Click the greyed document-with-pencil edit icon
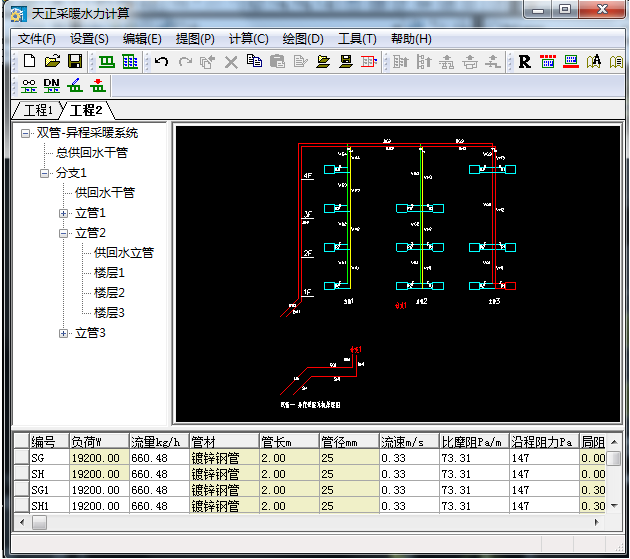Screen dimensions: 630x559 click(300, 61)
